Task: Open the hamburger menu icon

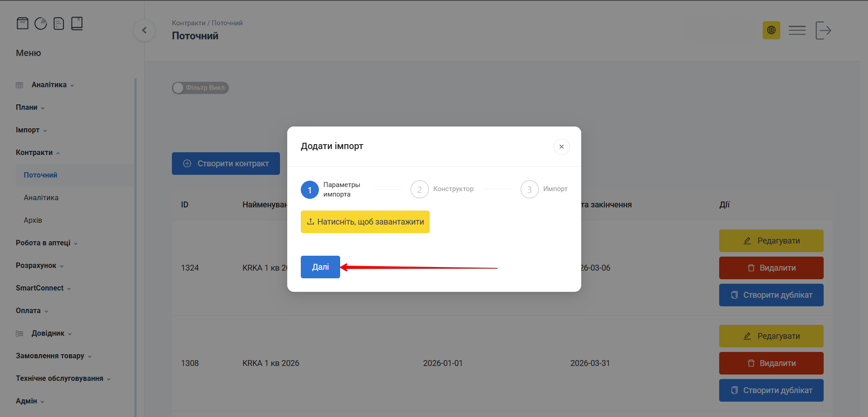Action: coord(797,30)
